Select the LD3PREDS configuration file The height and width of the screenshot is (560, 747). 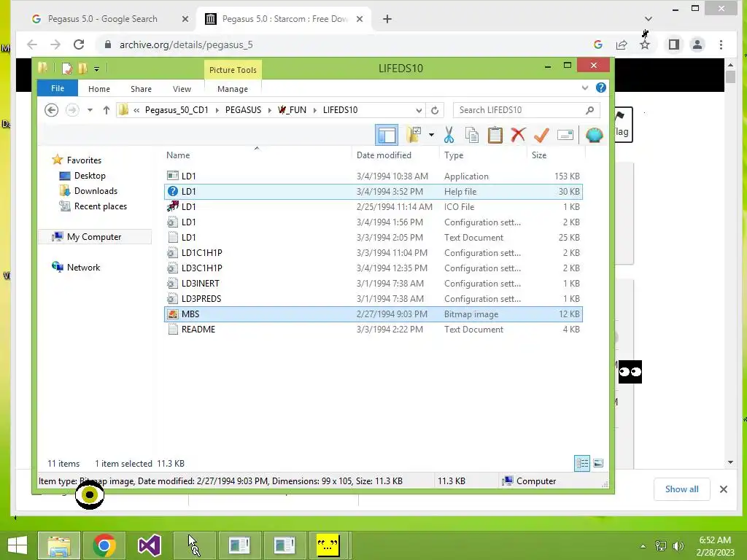373,298
